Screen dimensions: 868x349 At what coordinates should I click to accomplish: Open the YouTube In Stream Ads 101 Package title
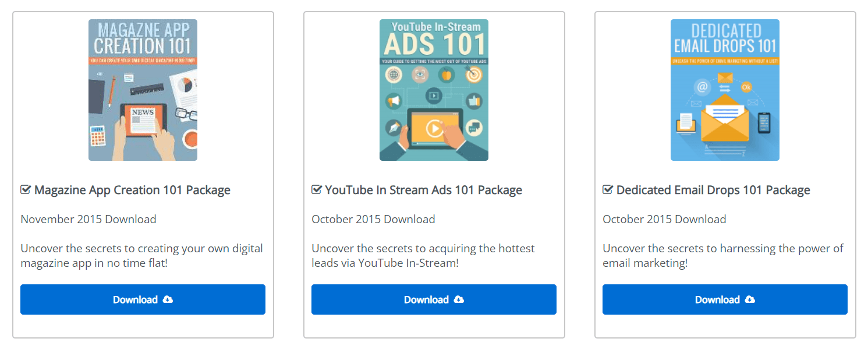(x=423, y=190)
